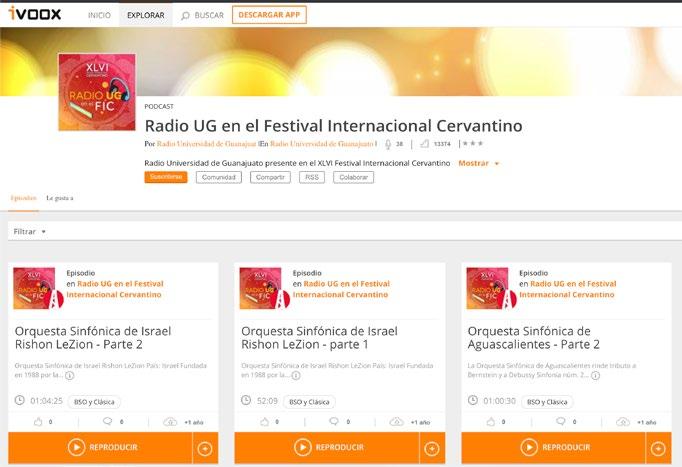Click the DESCARGAR APP button
682x467 pixels.
[269, 15]
